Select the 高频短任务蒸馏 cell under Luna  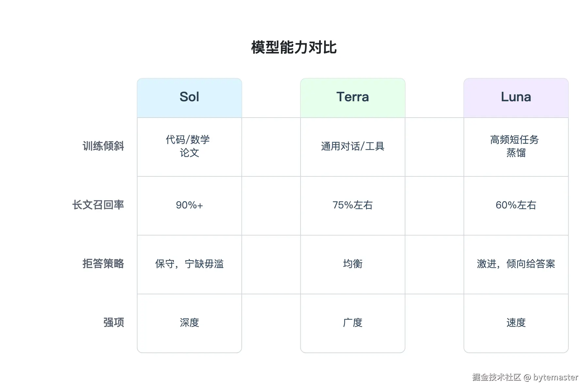point(516,147)
